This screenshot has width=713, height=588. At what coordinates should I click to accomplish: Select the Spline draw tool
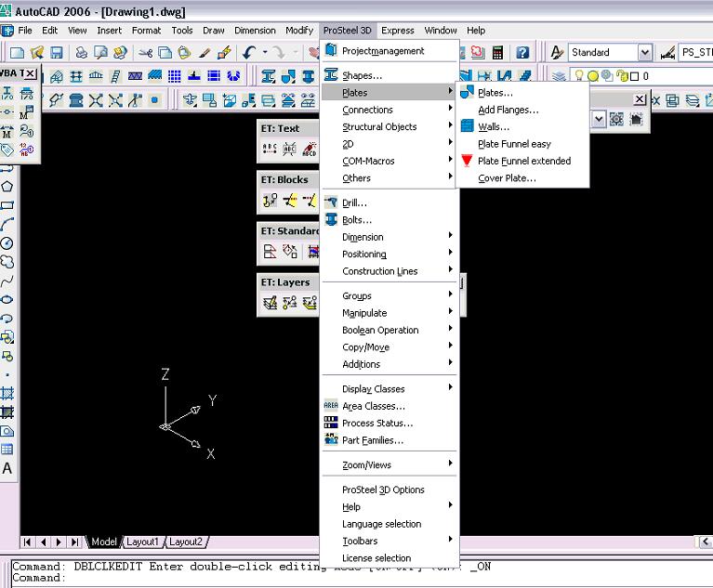pyautogui.click(x=7, y=281)
